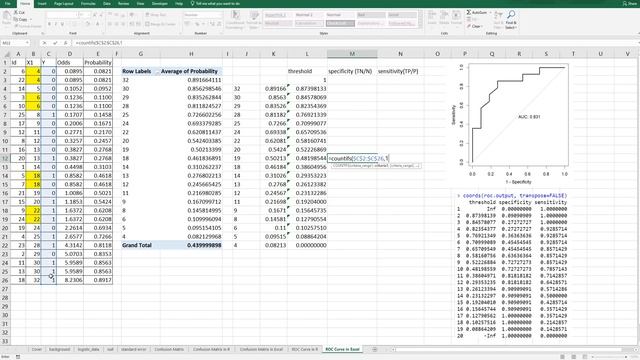Click Merge & Center button
The image size is (640, 360).
pos(160,24)
